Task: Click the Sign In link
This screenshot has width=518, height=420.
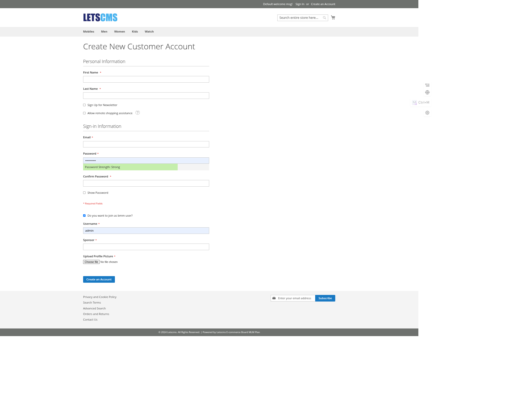Action: pyautogui.click(x=300, y=4)
